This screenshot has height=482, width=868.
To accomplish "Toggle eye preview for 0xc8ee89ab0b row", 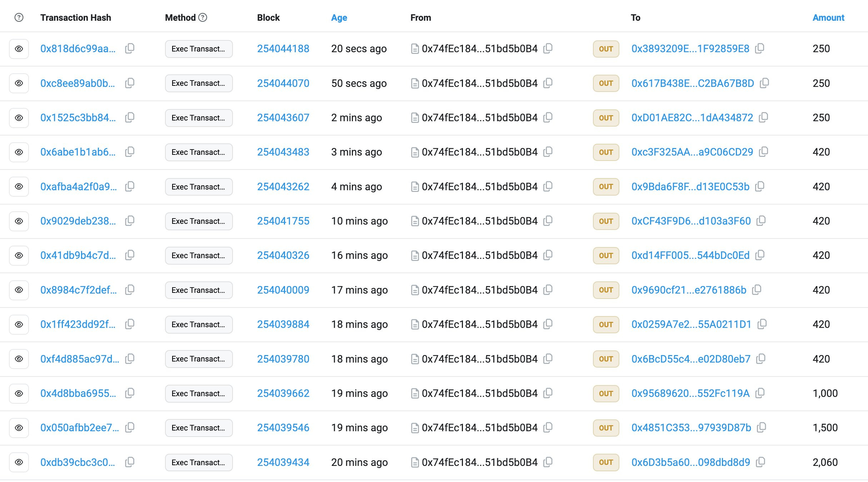I will (x=19, y=83).
